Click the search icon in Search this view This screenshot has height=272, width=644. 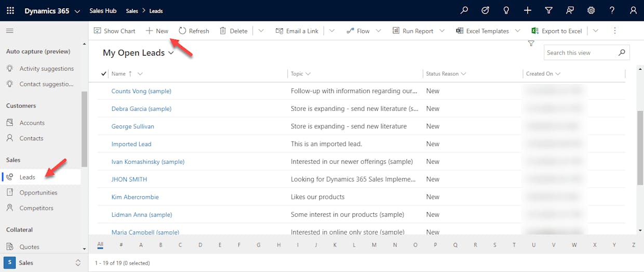(622, 53)
